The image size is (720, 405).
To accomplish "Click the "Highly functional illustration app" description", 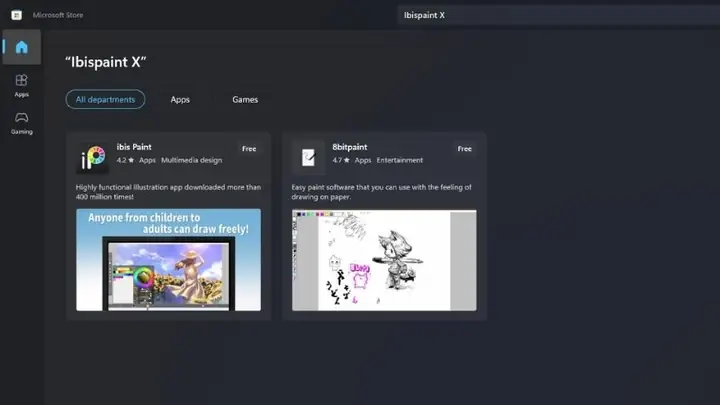I will pos(168,192).
